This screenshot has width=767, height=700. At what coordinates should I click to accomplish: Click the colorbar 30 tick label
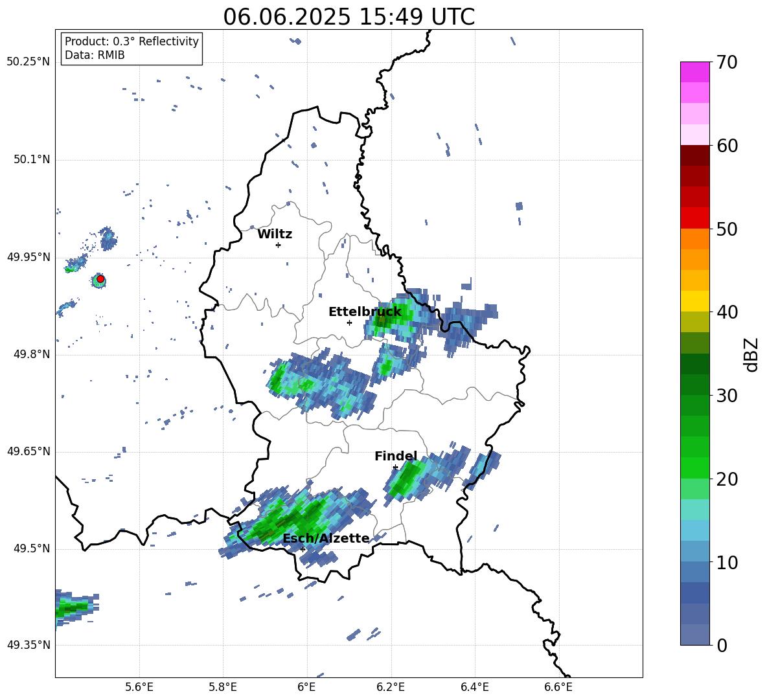tap(727, 396)
